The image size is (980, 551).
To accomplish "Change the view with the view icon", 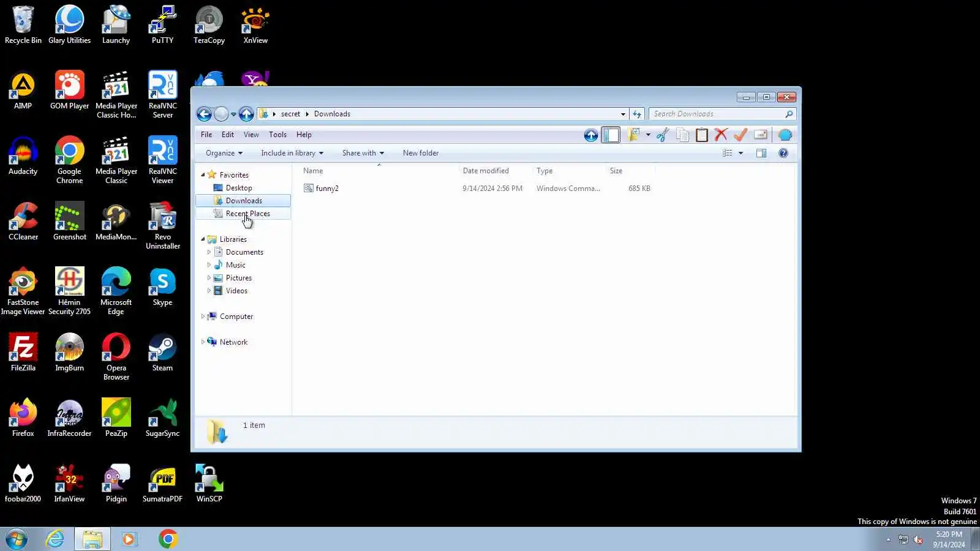I will pyautogui.click(x=728, y=153).
